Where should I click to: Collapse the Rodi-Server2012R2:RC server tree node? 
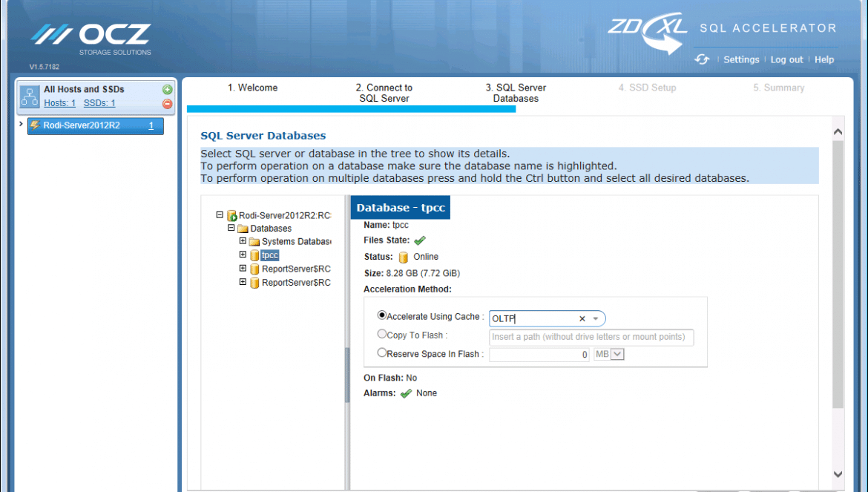click(x=220, y=214)
